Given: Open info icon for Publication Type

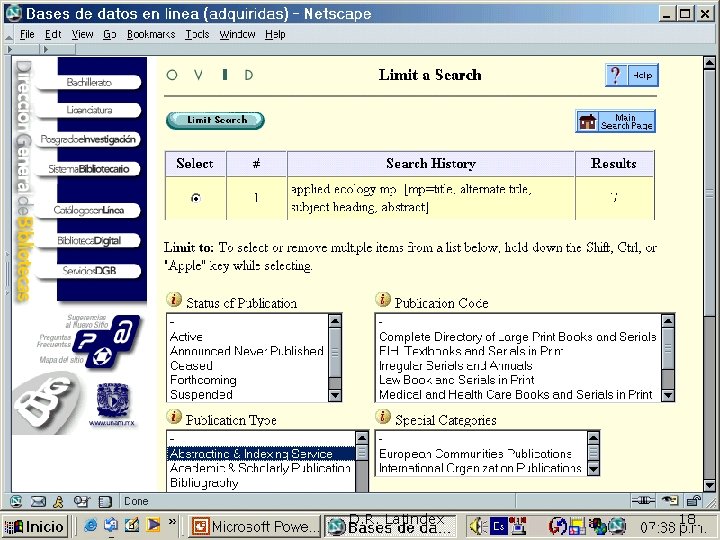Looking at the screenshot, I should [174, 417].
